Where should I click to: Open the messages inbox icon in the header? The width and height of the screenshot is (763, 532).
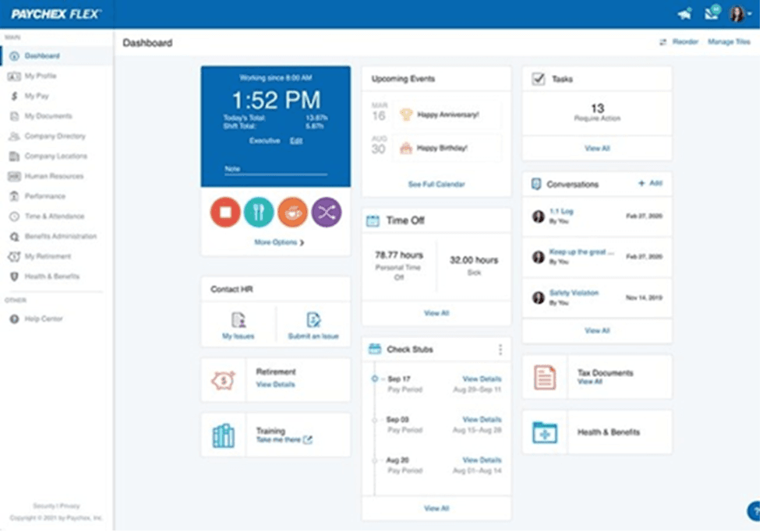click(711, 13)
